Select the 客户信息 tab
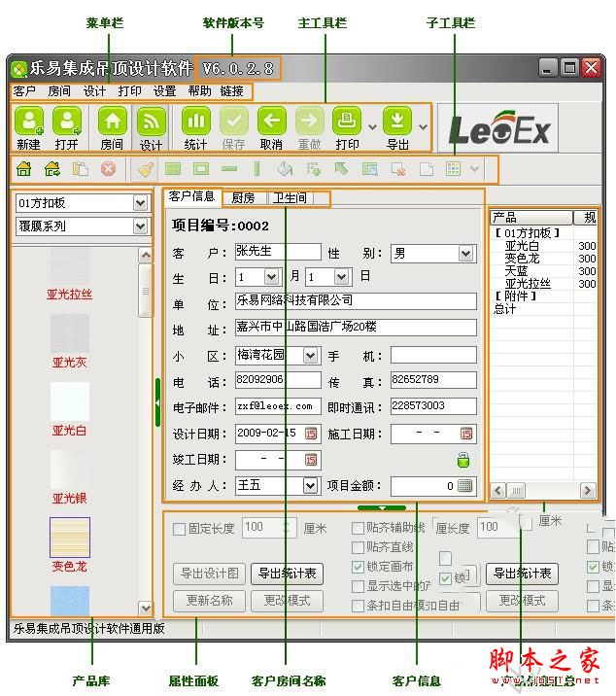 (191, 196)
